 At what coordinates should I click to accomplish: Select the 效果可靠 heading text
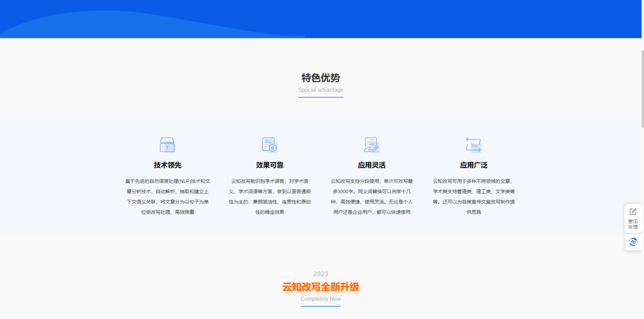pyautogui.click(x=269, y=165)
